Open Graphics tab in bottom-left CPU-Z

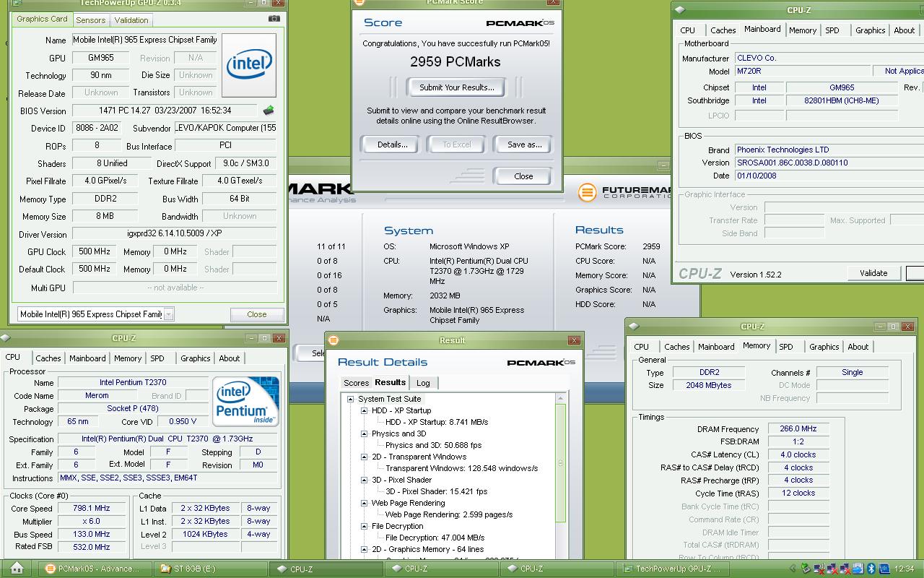(196, 358)
